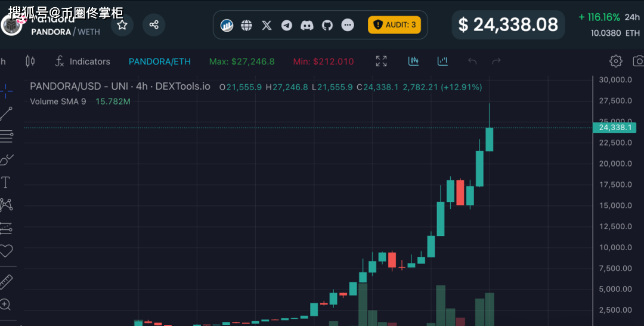Viewport: 644px width, 326px height.
Task: Take a chart snapshot with camera icon
Action: pyautogui.click(x=638, y=61)
